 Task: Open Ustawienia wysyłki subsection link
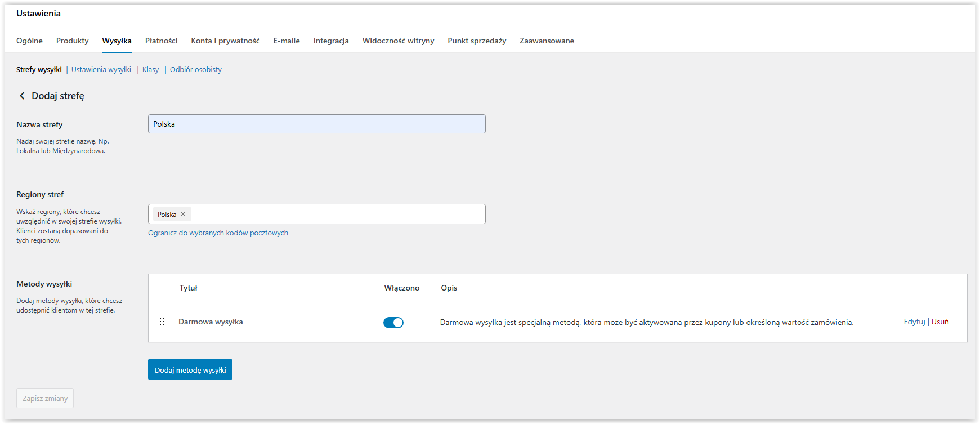(101, 69)
